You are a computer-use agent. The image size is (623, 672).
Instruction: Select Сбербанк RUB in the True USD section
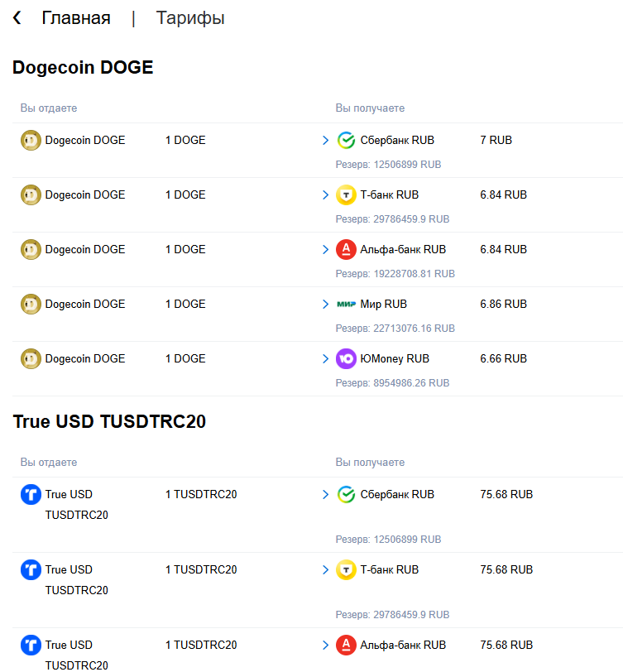pos(397,495)
